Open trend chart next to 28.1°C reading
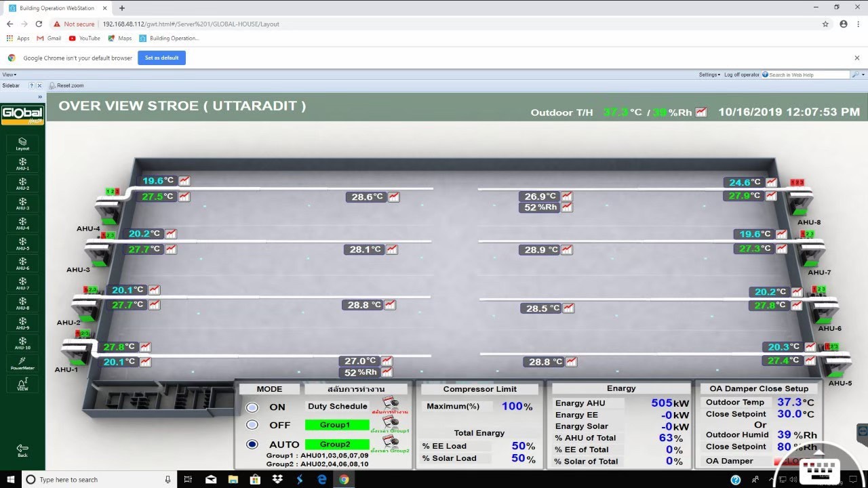The image size is (868, 488). tap(392, 249)
